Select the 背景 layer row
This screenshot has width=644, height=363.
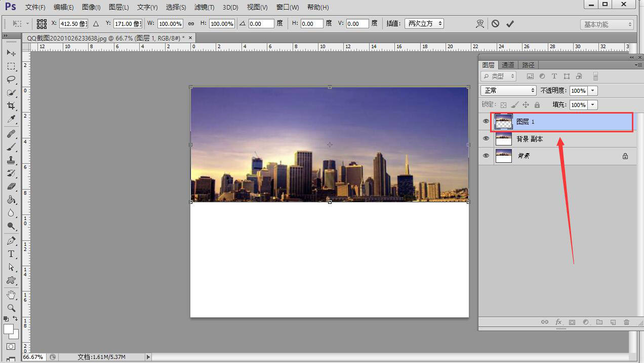tap(557, 156)
